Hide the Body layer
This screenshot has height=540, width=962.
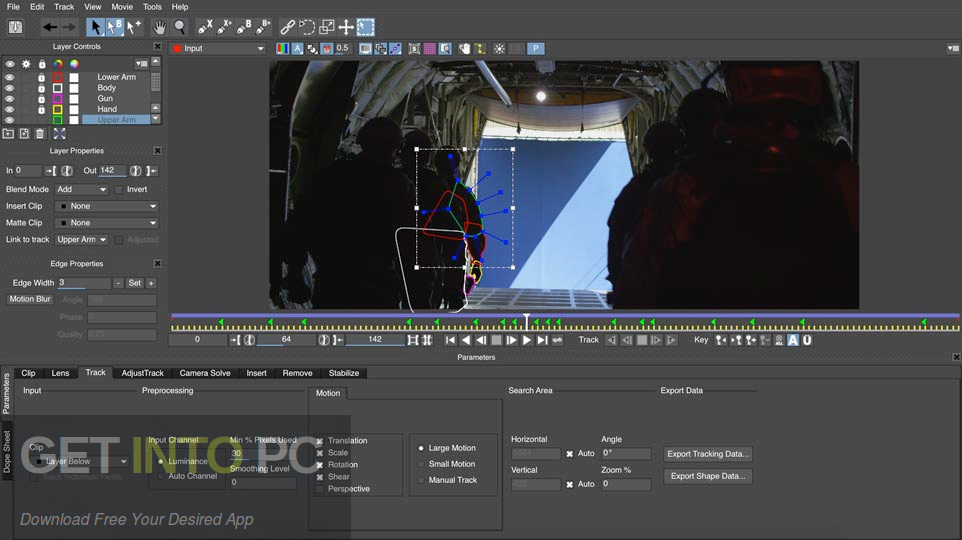[x=9, y=88]
